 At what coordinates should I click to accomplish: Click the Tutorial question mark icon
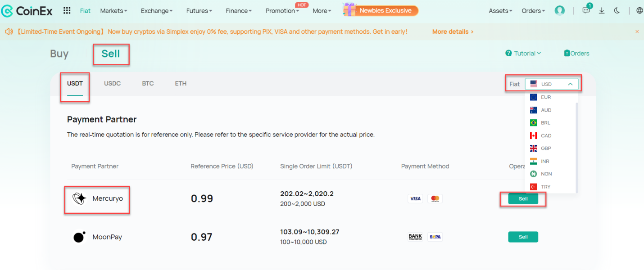508,53
